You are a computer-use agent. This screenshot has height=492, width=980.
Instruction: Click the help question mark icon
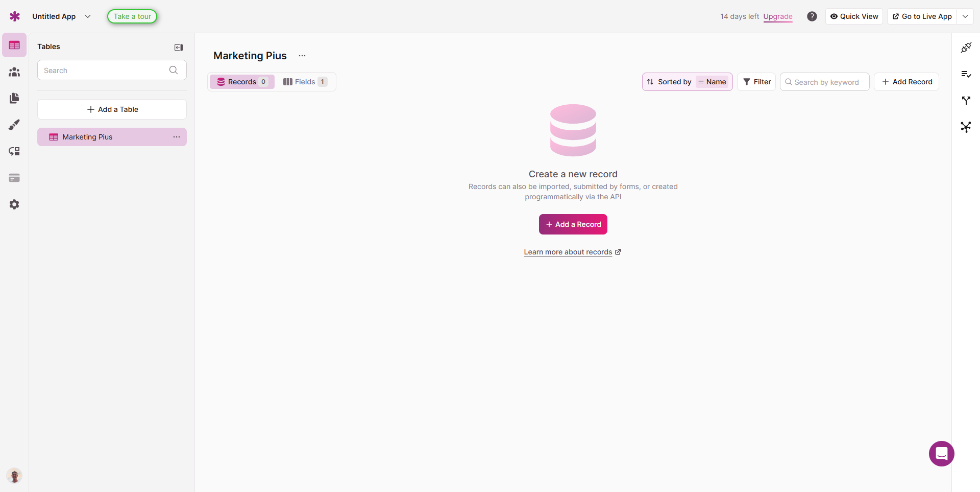click(812, 16)
